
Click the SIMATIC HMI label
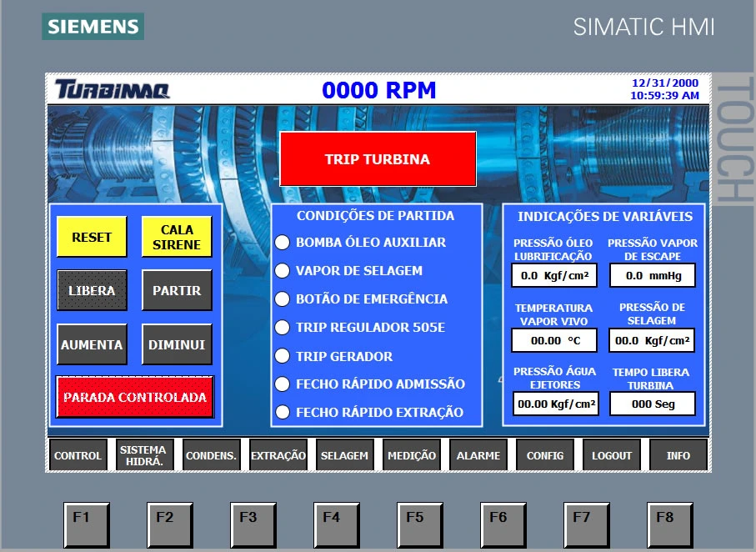pyautogui.click(x=643, y=27)
